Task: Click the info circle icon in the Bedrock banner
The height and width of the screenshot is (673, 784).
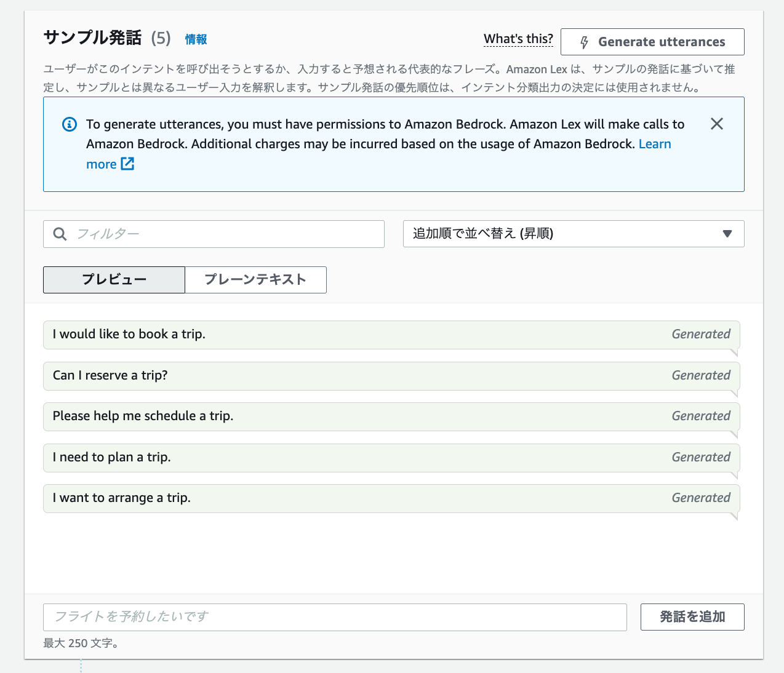Action: 69,124
